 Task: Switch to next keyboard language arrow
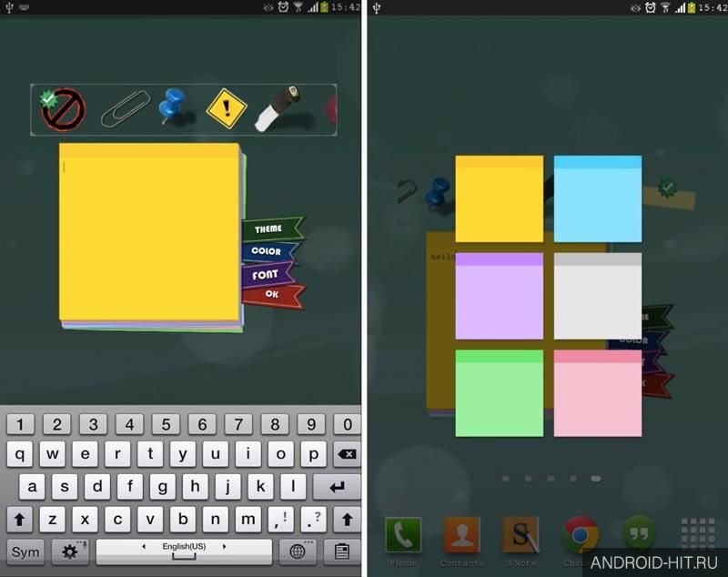point(224,546)
